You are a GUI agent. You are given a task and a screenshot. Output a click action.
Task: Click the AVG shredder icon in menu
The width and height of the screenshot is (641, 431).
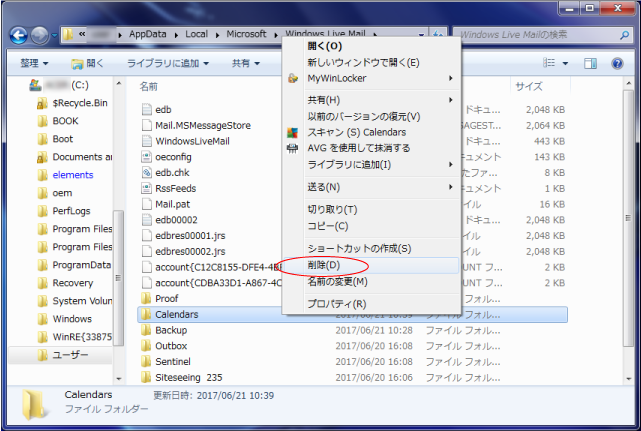[x=292, y=148]
